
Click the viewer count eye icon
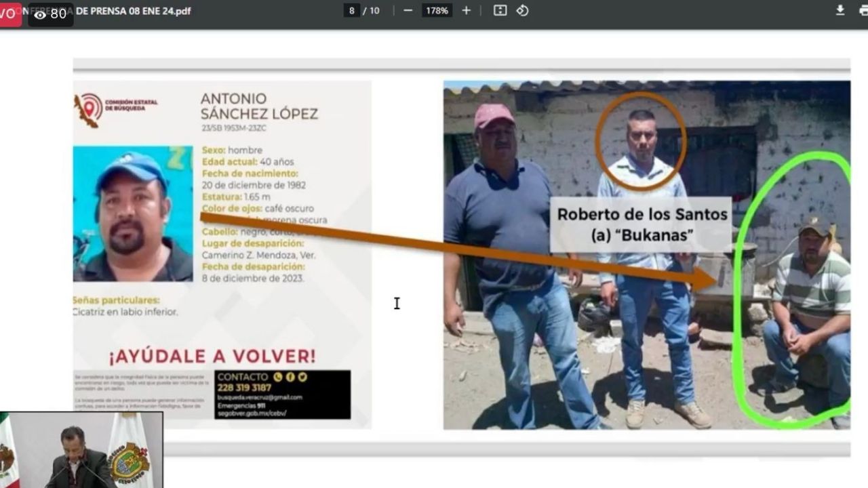pos(41,14)
